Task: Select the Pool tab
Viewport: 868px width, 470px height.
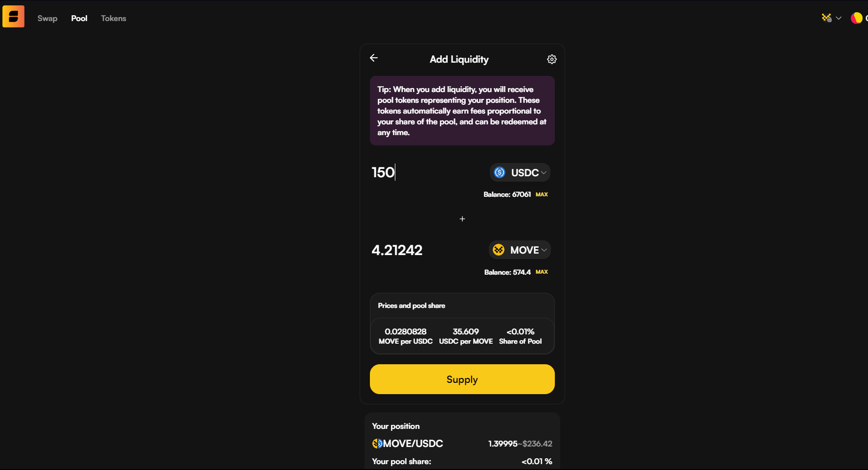Action: [79, 18]
